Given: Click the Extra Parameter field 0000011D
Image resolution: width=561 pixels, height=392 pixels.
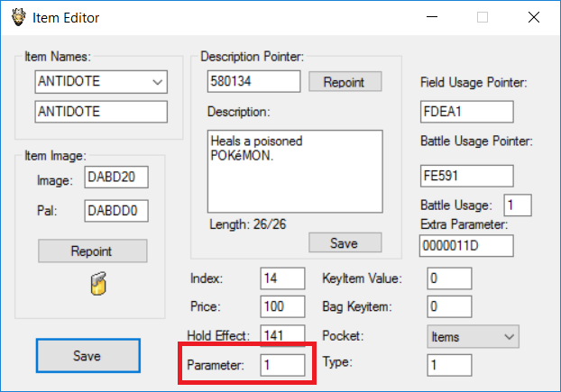Looking at the screenshot, I should point(466,246).
